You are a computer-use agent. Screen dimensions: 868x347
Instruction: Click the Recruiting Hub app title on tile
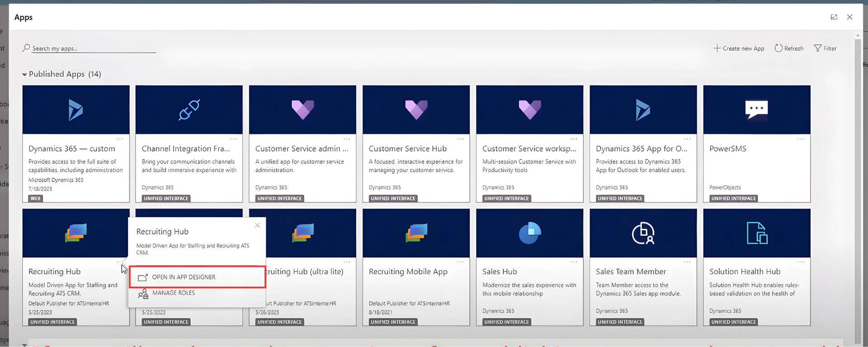(54, 271)
